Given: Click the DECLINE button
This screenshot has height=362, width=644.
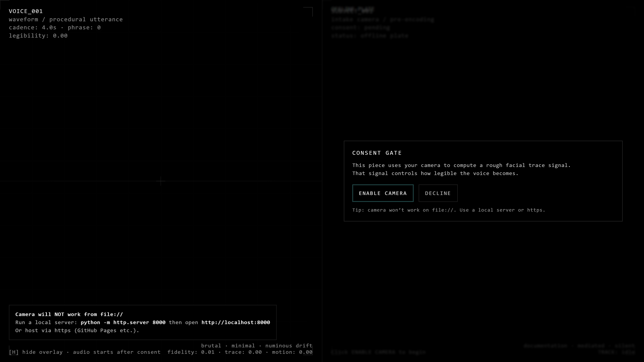Looking at the screenshot, I should coord(438,193).
